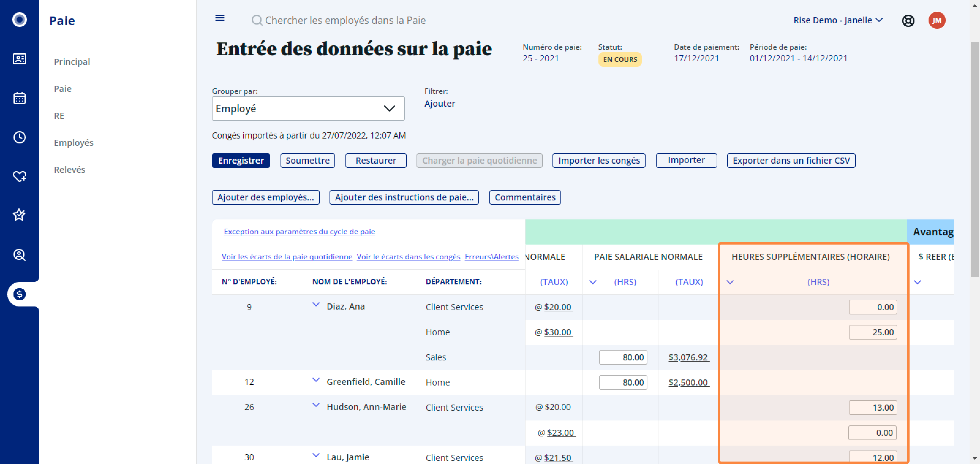Click Importer les congés button

point(599,161)
